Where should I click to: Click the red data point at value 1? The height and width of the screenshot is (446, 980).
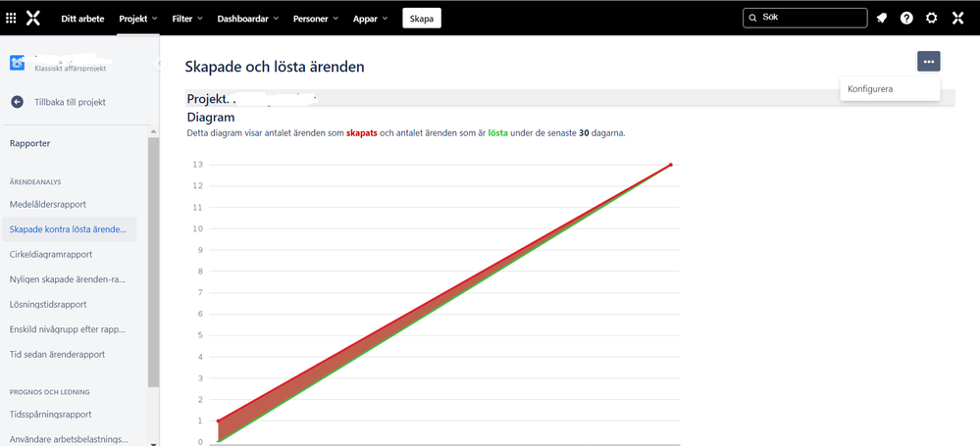[x=218, y=421]
